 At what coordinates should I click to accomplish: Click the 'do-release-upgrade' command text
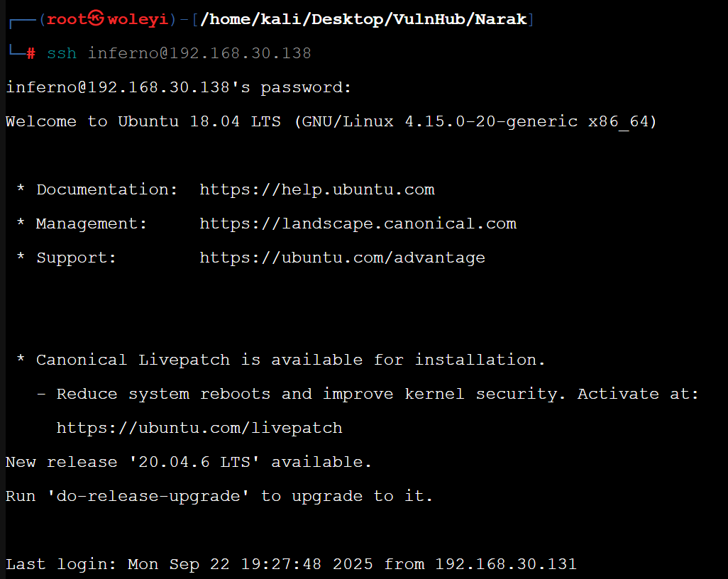tap(148, 496)
